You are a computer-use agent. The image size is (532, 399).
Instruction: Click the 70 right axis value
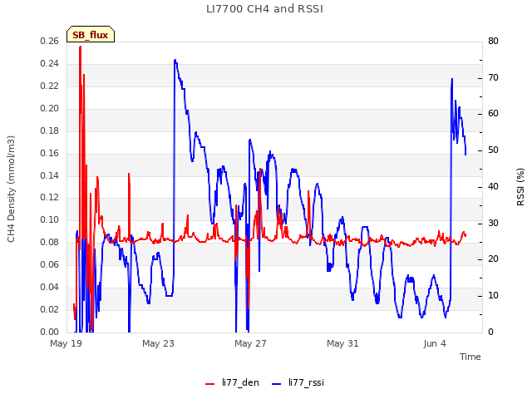click(493, 77)
